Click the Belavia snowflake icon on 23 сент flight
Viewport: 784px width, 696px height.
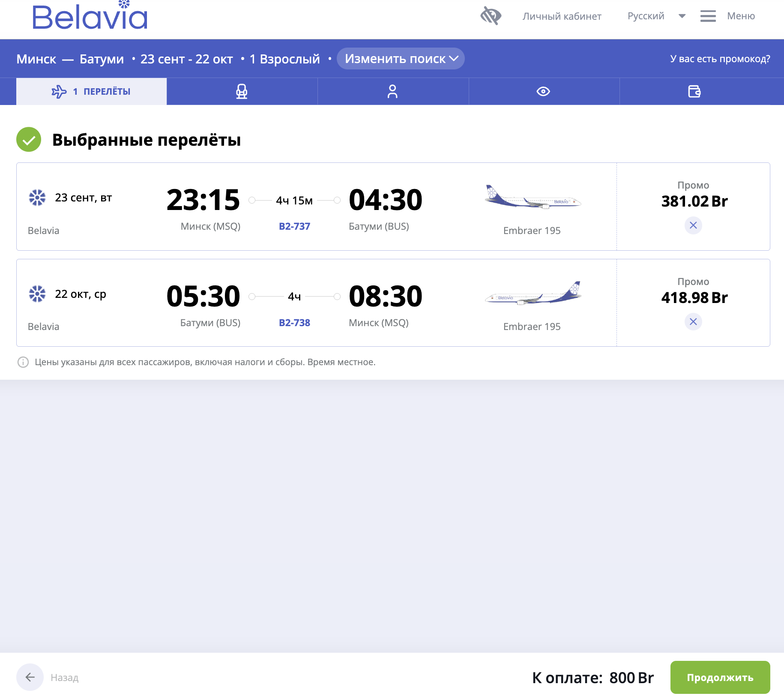pos(37,198)
